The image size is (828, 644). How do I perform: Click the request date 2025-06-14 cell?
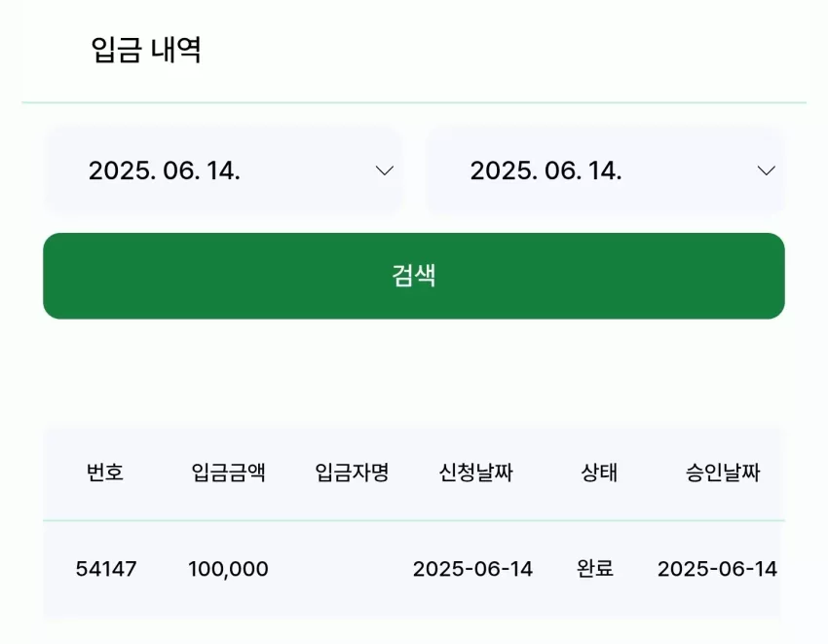pyautogui.click(x=472, y=569)
